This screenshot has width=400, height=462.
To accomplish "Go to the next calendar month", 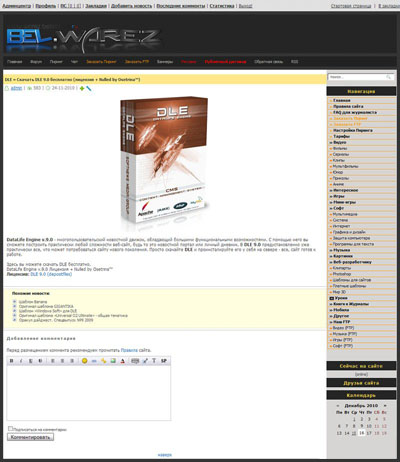I will click(385, 406).
